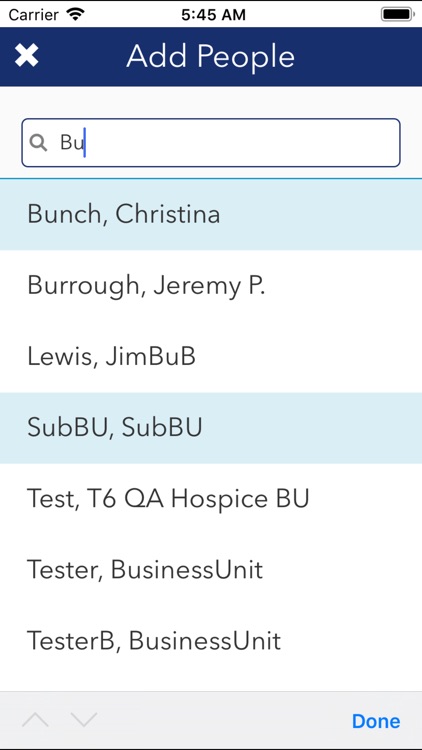422x750 pixels.
Task: Tap blank white area below TesterB row
Action: (211, 684)
